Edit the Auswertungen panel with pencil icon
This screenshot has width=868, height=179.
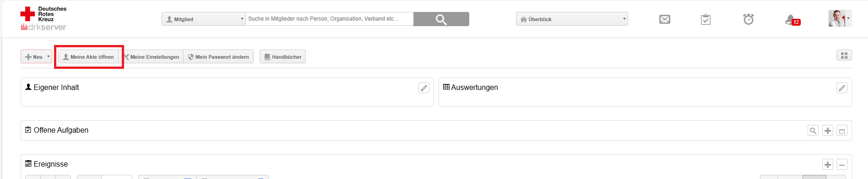[842, 88]
